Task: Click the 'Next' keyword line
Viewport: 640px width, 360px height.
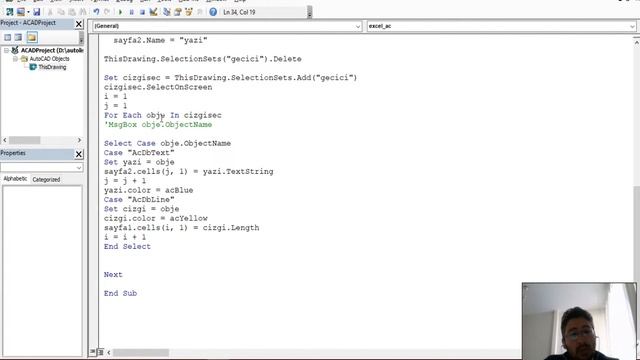Action: click(x=113, y=275)
